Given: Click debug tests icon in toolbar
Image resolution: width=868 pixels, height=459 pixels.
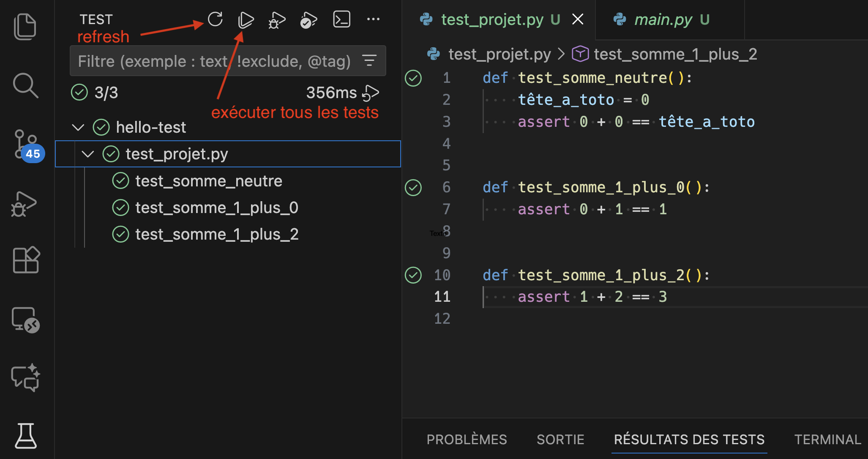Looking at the screenshot, I should 277,20.
